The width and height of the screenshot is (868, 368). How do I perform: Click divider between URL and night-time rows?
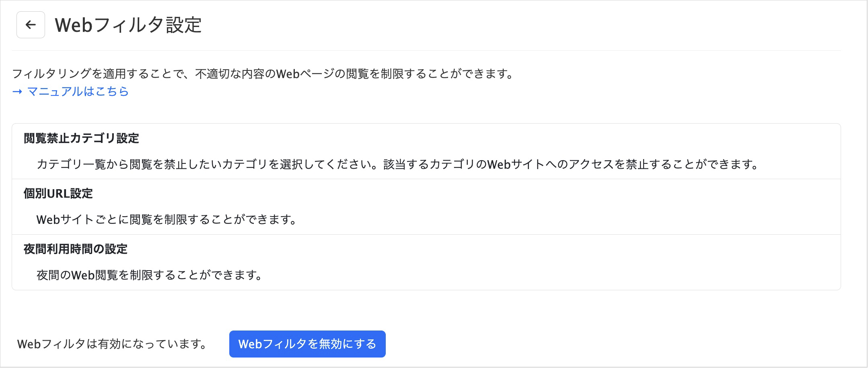click(426, 234)
